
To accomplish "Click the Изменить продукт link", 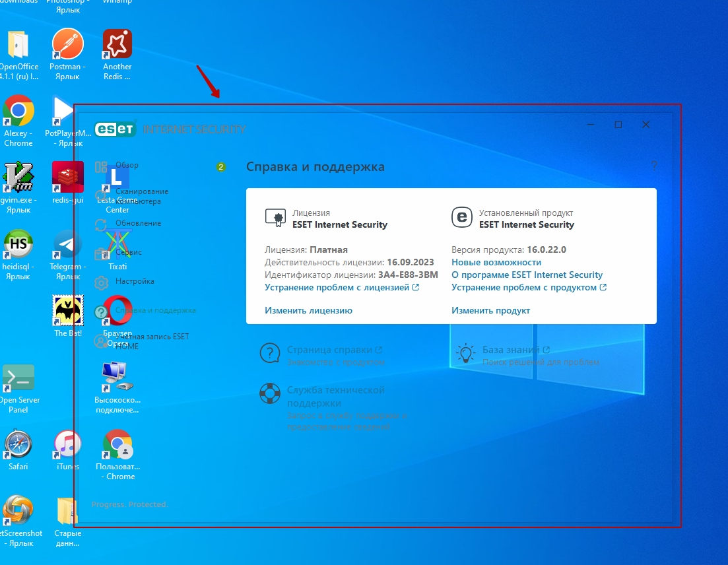I will [x=490, y=310].
